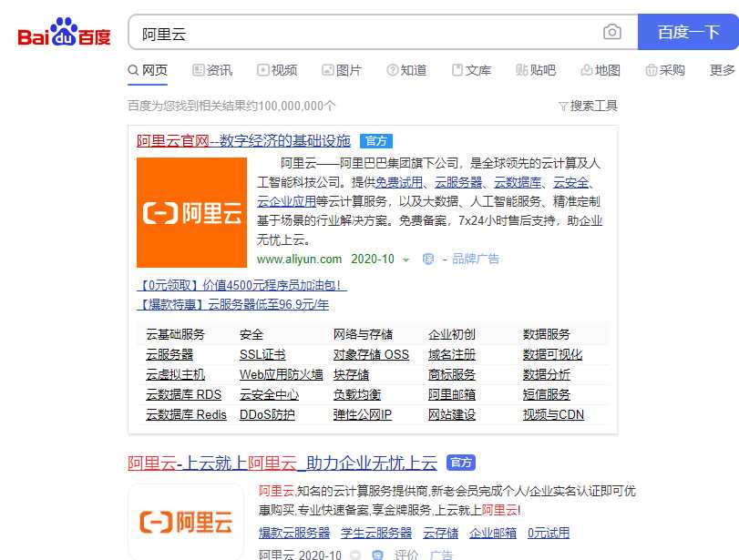Open 【爆款特惠】云服务器低至96.9元/年 link
The height and width of the screenshot is (560, 739).
pyautogui.click(x=233, y=305)
